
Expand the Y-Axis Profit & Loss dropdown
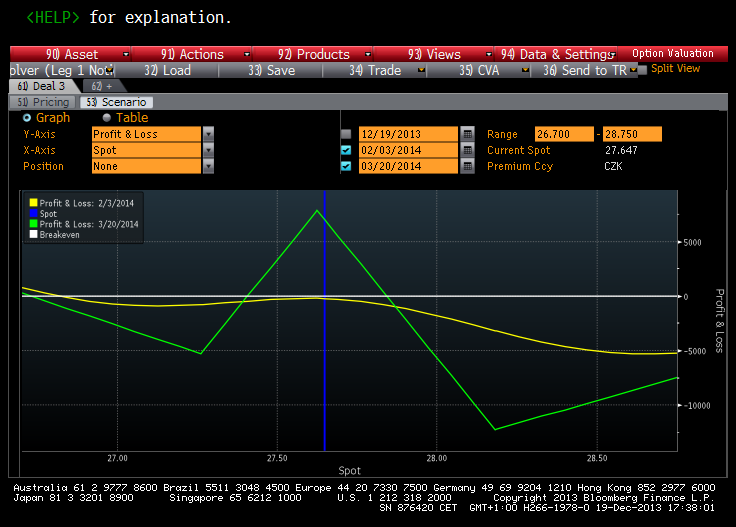pos(208,134)
